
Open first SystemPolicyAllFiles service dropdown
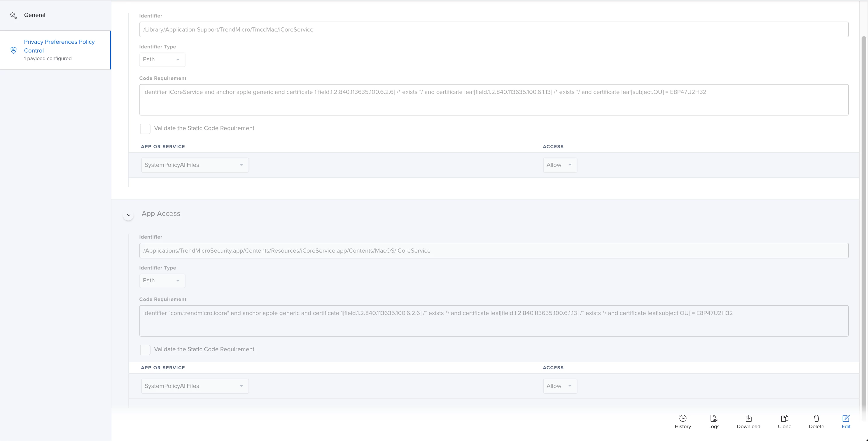195,165
